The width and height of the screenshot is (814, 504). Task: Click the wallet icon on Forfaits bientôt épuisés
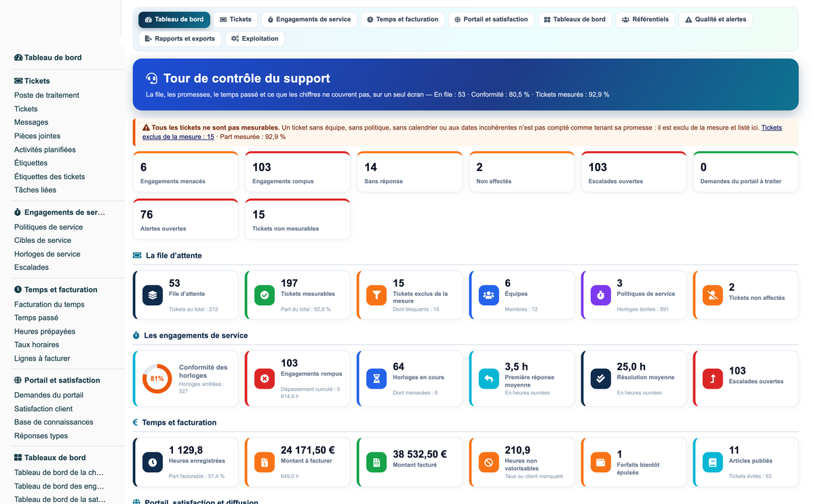point(600,462)
